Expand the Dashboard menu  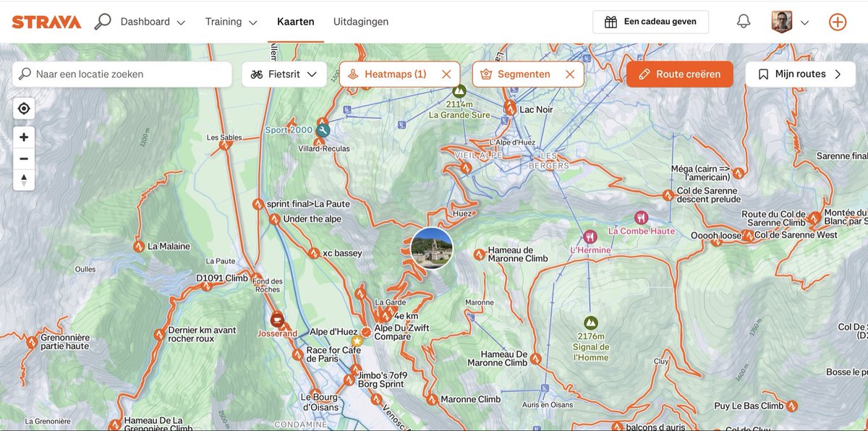[153, 22]
